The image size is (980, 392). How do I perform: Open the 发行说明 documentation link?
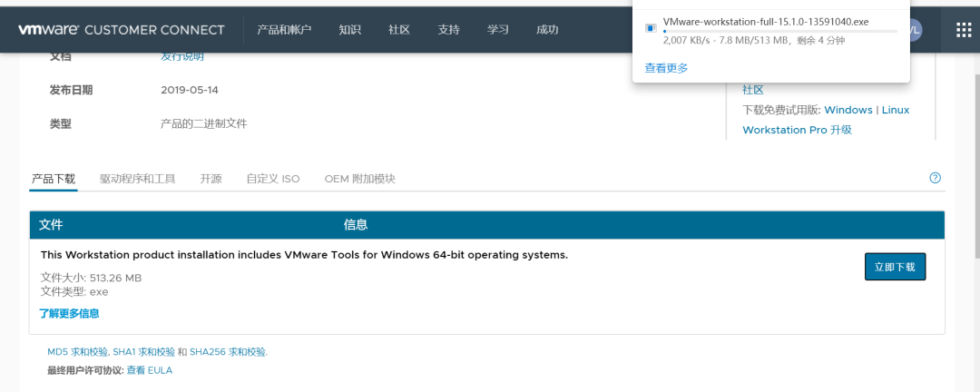(181, 56)
